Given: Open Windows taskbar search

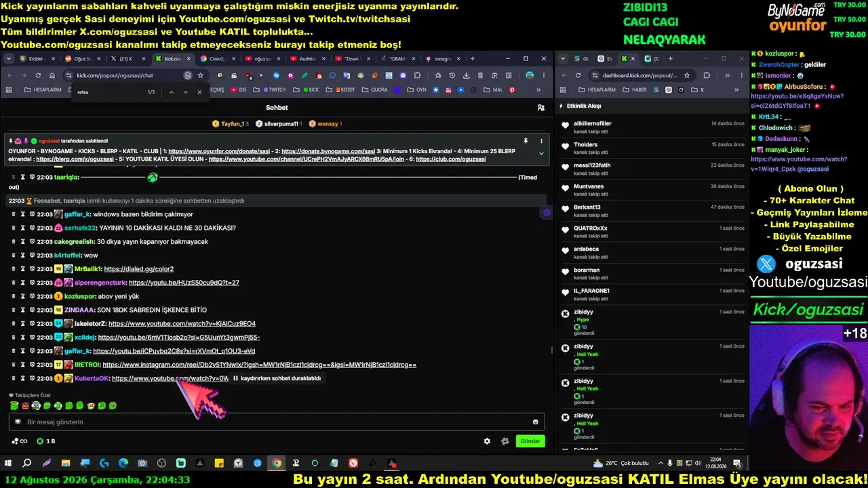Looking at the screenshot, I should point(27,464).
